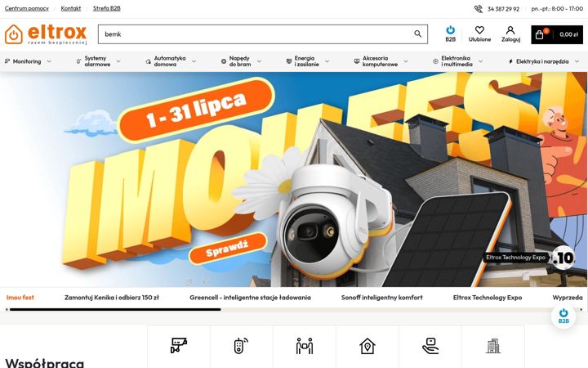Open the Systemy alarmowe category
588x368 pixels.
(x=97, y=61)
